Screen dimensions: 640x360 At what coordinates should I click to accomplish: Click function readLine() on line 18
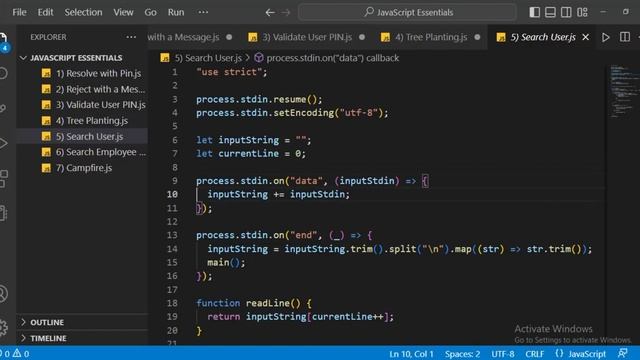(x=253, y=303)
